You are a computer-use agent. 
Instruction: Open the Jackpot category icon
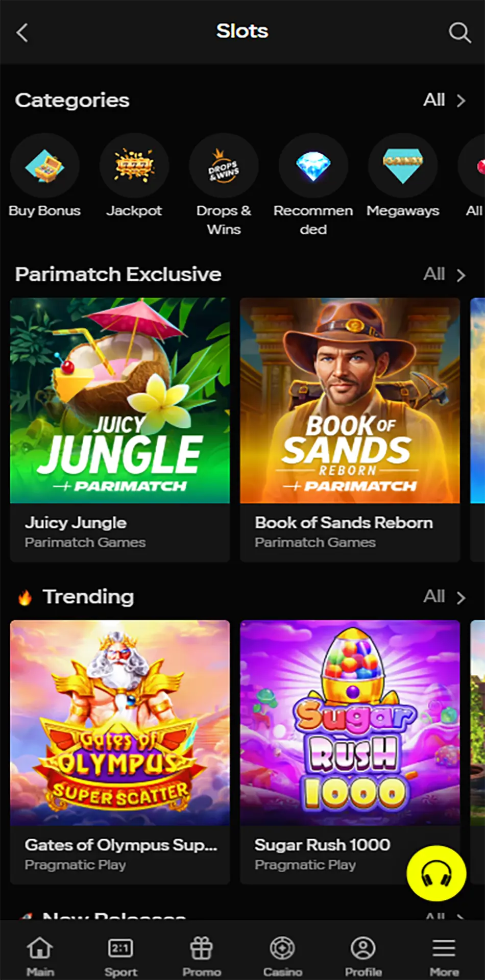coord(134,166)
